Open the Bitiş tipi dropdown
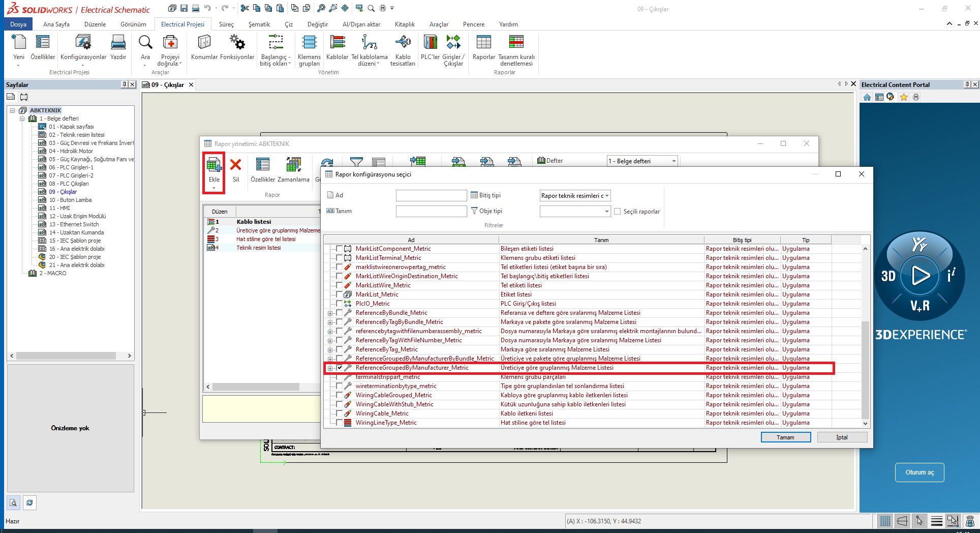The width and height of the screenshot is (980, 533). coord(606,196)
